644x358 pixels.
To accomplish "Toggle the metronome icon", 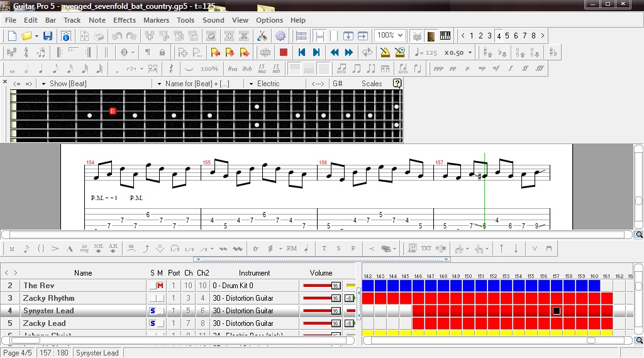I will click(x=385, y=52).
